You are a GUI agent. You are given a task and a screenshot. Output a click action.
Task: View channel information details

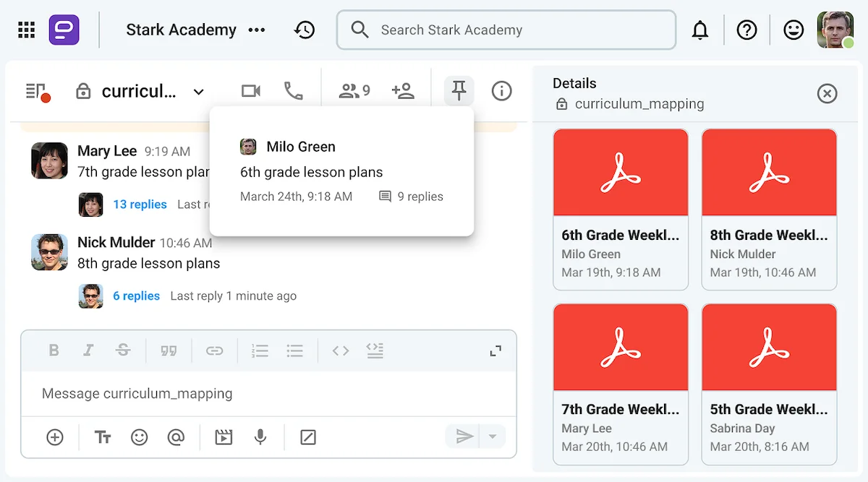(x=501, y=91)
